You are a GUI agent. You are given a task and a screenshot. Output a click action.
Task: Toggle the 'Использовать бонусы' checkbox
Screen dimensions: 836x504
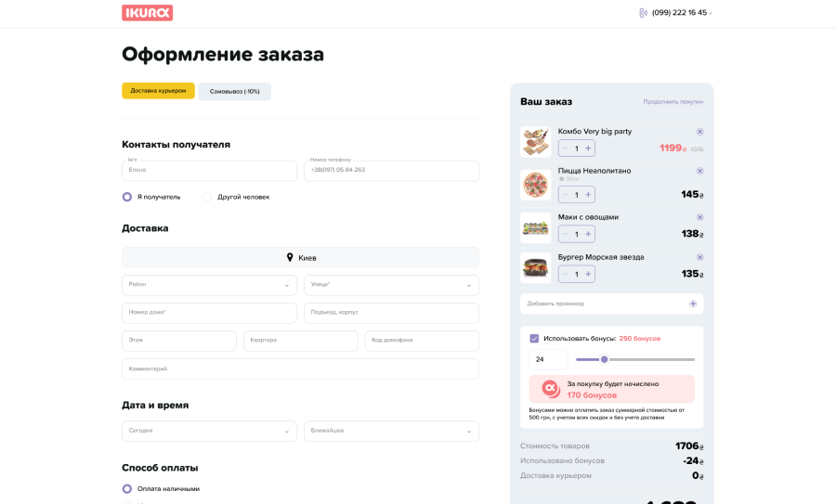coord(534,338)
